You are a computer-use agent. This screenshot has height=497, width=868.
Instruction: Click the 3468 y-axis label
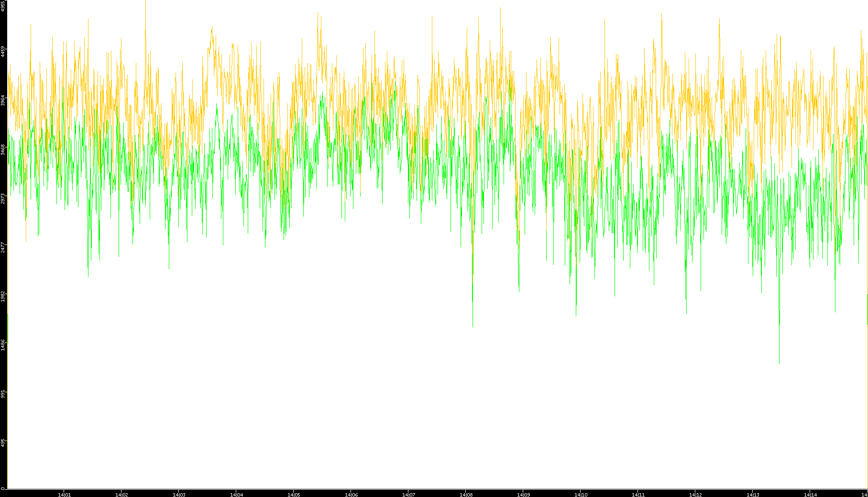click(3, 149)
